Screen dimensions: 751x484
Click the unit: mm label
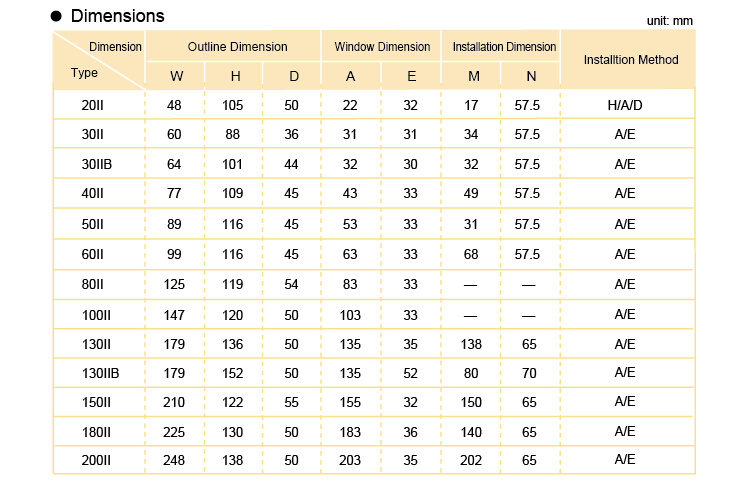670,21
